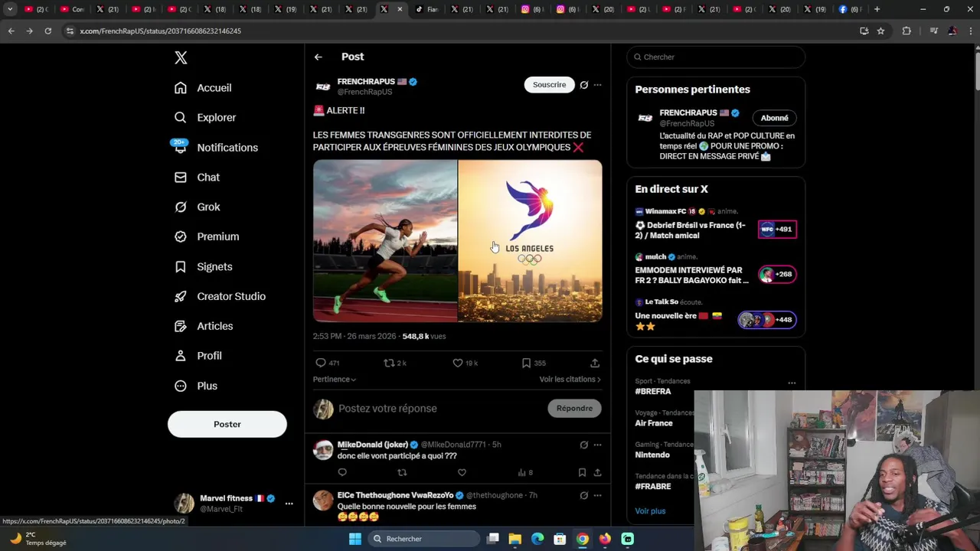Open the Air France trend
This screenshot has width=980, height=551.
(x=654, y=423)
